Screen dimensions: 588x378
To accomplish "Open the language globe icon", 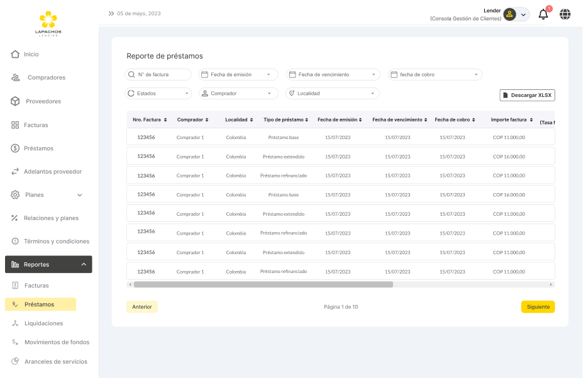I will click(565, 14).
